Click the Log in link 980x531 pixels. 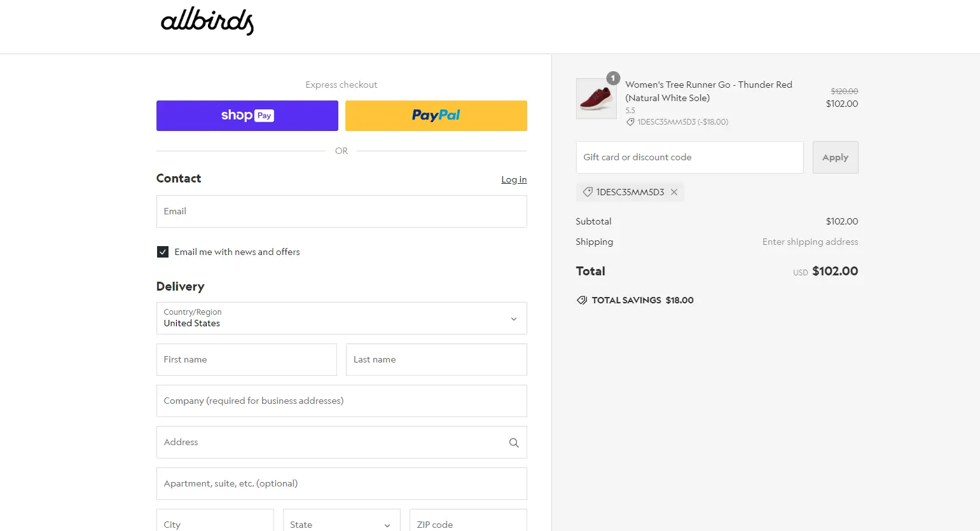coord(514,180)
